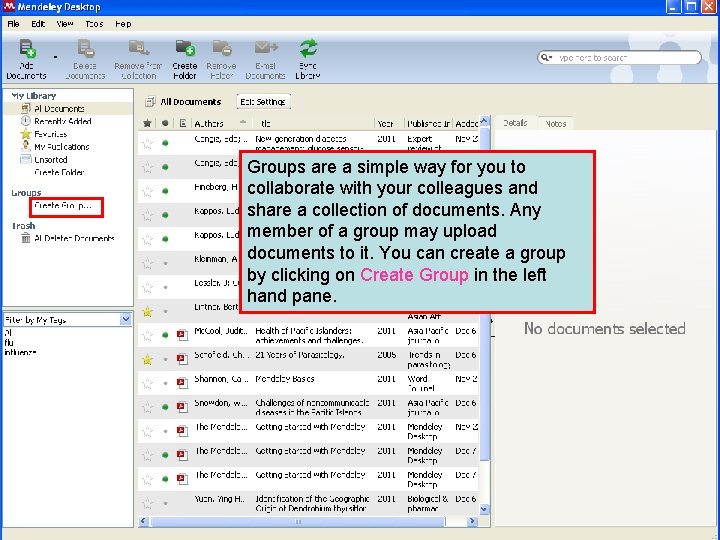Open the View menu

pyautogui.click(x=65, y=24)
